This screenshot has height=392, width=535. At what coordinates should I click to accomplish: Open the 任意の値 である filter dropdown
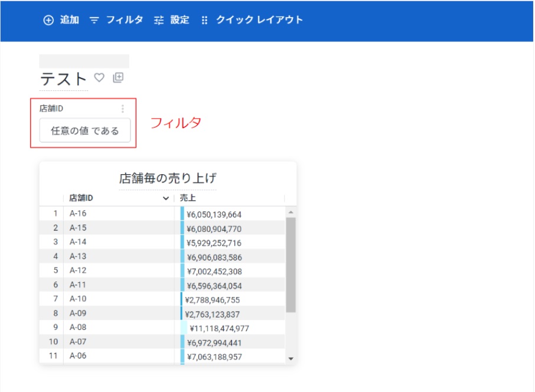pyautogui.click(x=85, y=130)
